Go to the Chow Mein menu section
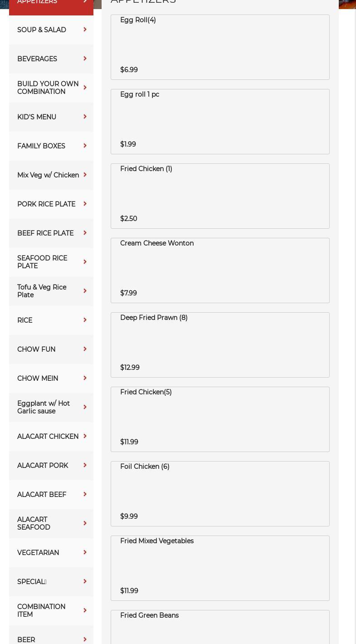Viewport: 356px width, 644px height. [x=38, y=379]
